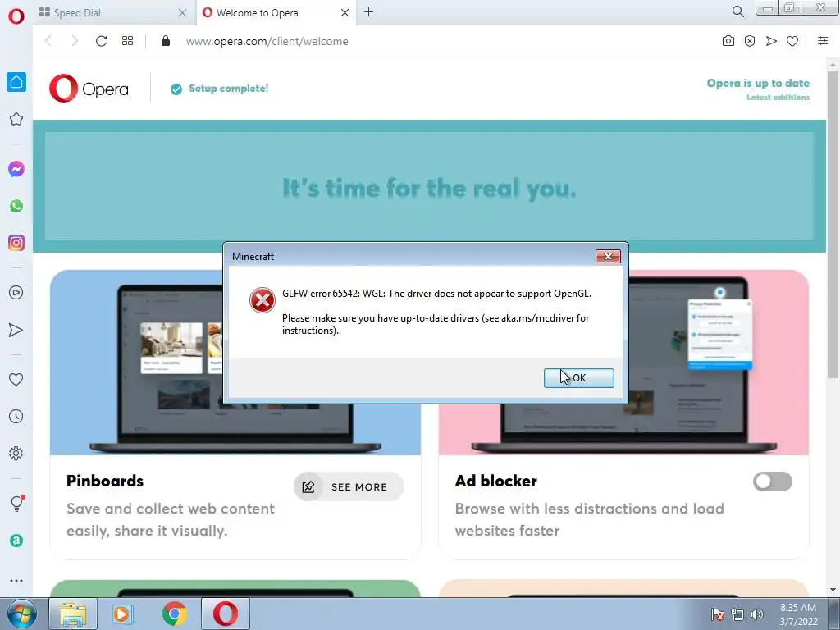Screen dimensions: 840x630
Task: Close the Speed Dial tab
Action: tap(182, 13)
